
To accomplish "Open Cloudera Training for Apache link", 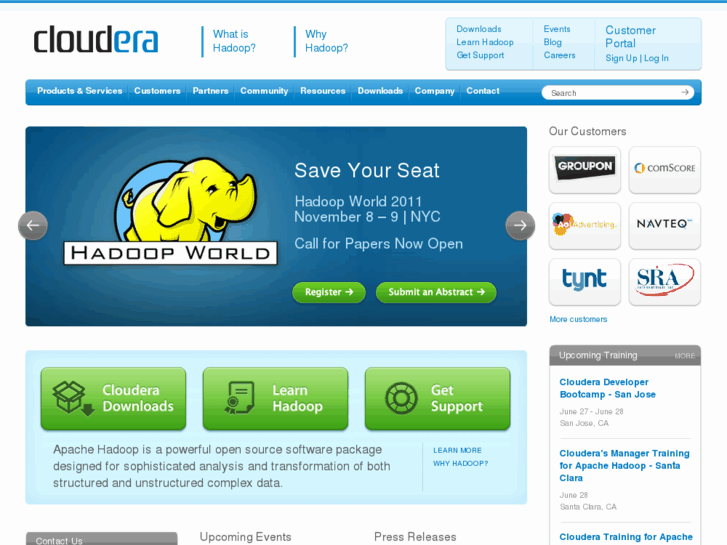I will (626, 537).
